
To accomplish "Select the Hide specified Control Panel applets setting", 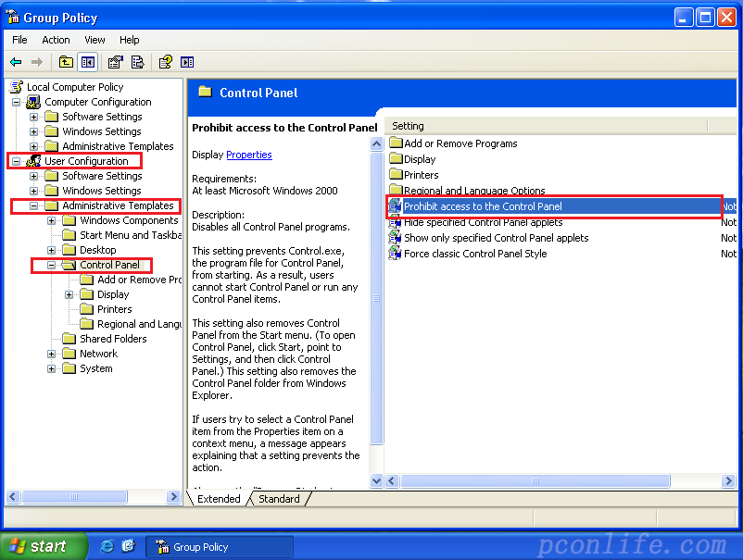I will coord(483,222).
